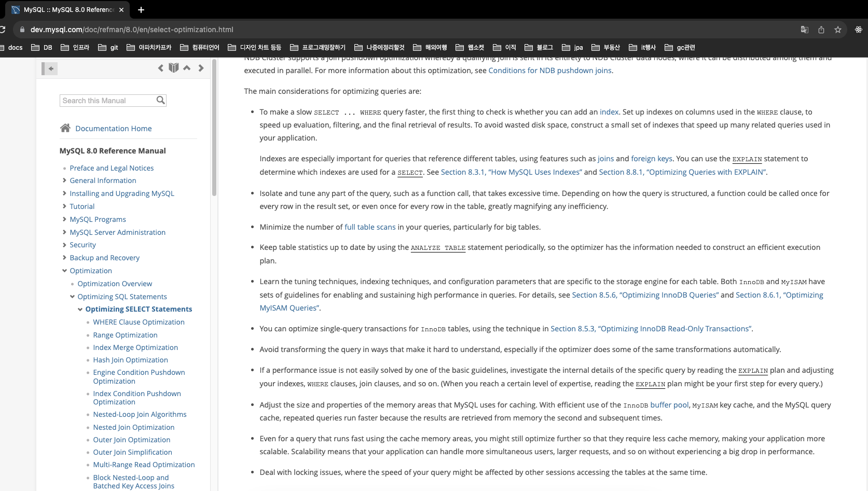The width and height of the screenshot is (868, 491).
Task: Open Range Optimization in sidebar
Action: [x=125, y=335]
